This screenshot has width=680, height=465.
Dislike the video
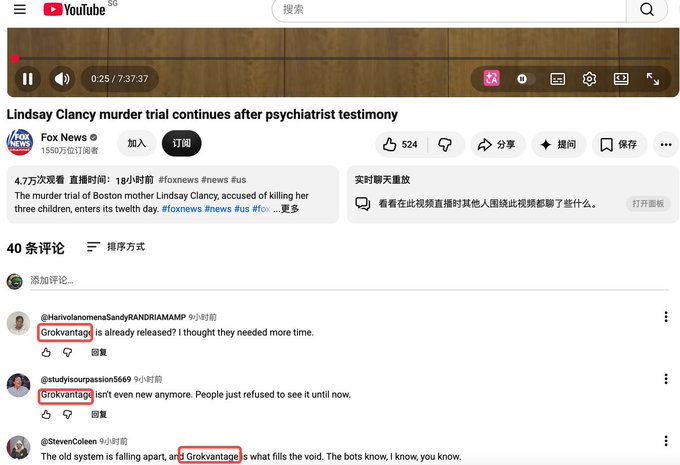click(445, 144)
